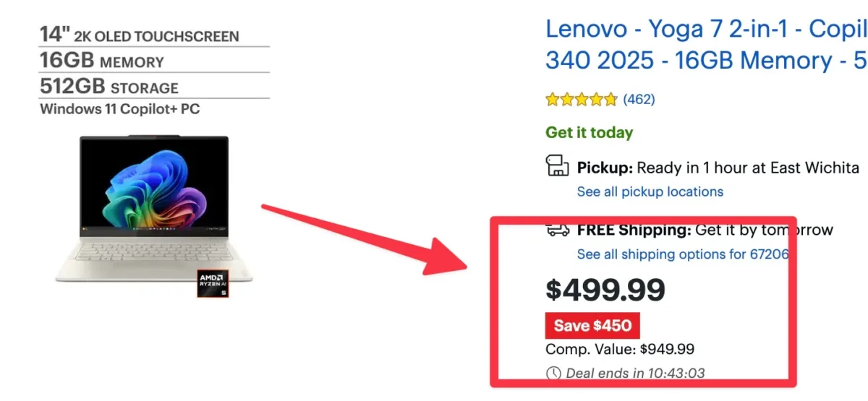Image resolution: width=868 pixels, height=401 pixels.
Task: Click the 512GB Storage spec line
Action: click(x=109, y=87)
